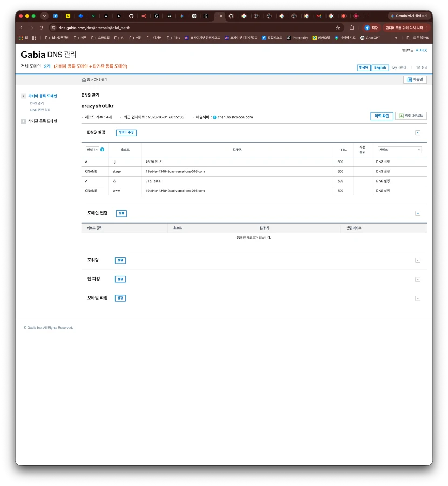Open the AI bookmarks folder
This screenshot has width=448, height=486.
120,38
